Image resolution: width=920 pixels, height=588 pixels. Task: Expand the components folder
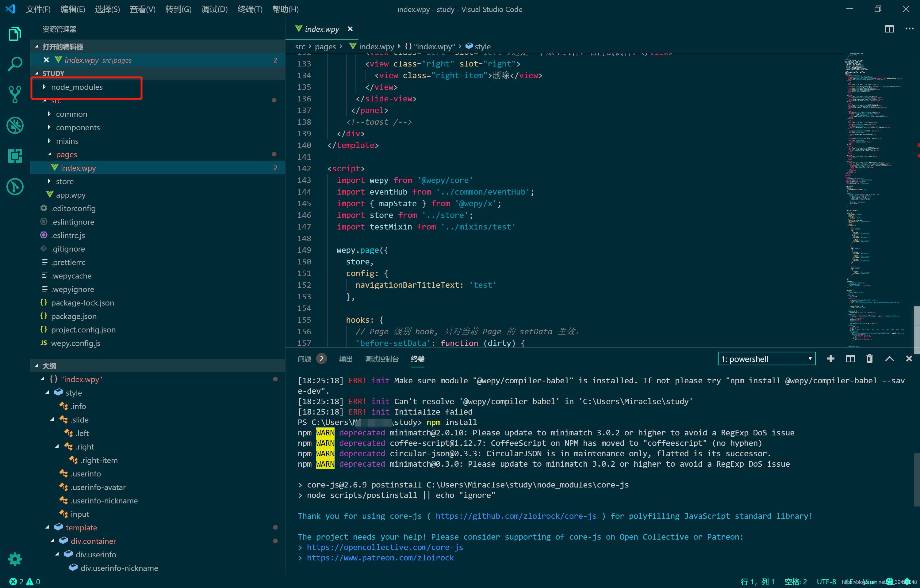point(157,127)
